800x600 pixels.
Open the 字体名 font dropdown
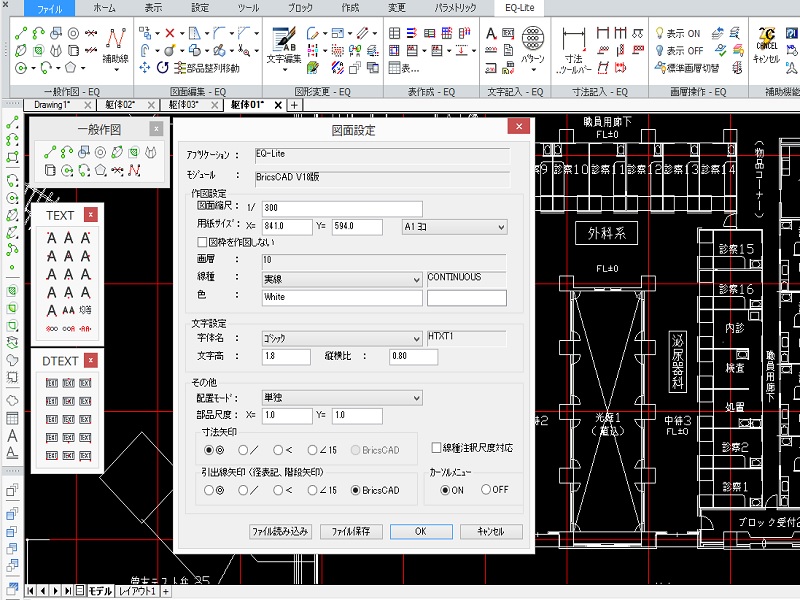click(342, 339)
